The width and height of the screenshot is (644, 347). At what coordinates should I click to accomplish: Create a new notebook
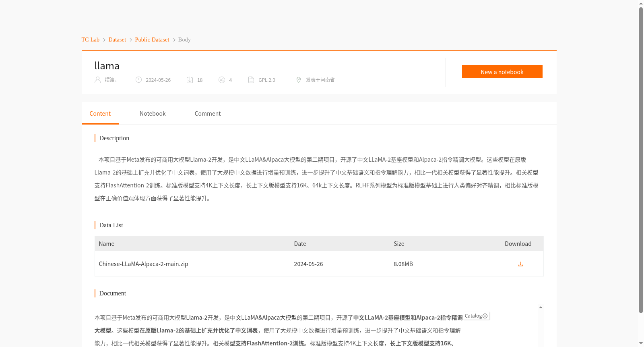(502, 72)
